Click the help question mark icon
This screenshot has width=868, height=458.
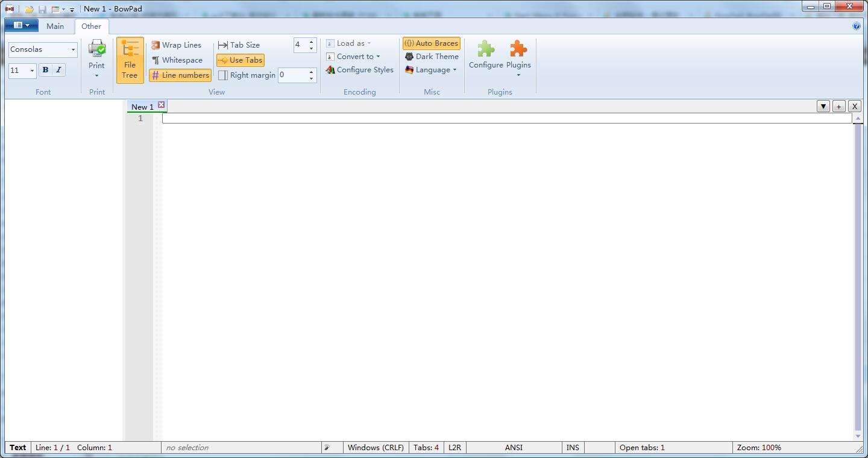click(x=857, y=26)
